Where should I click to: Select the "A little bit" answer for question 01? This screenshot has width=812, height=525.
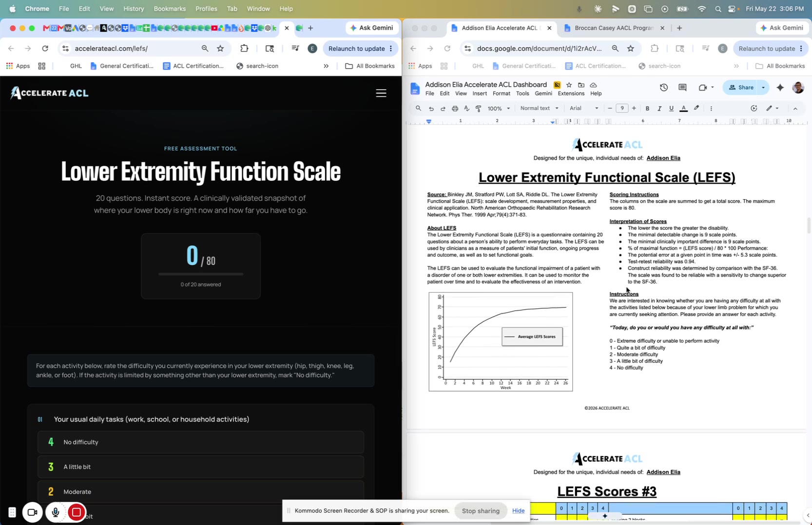[201, 467]
